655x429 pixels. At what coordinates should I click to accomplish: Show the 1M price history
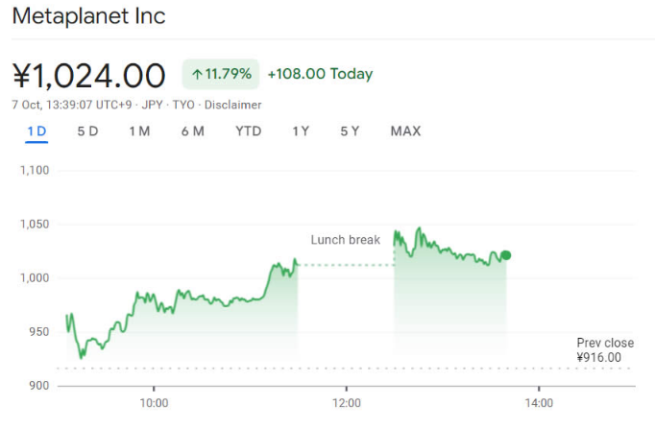pos(139,131)
